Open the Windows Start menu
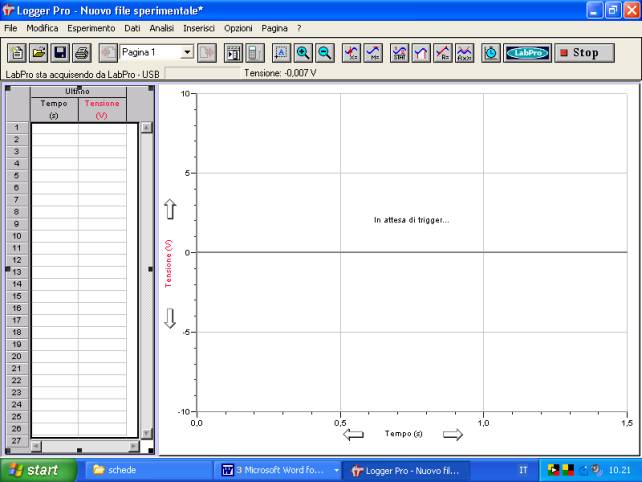 pos(38,469)
